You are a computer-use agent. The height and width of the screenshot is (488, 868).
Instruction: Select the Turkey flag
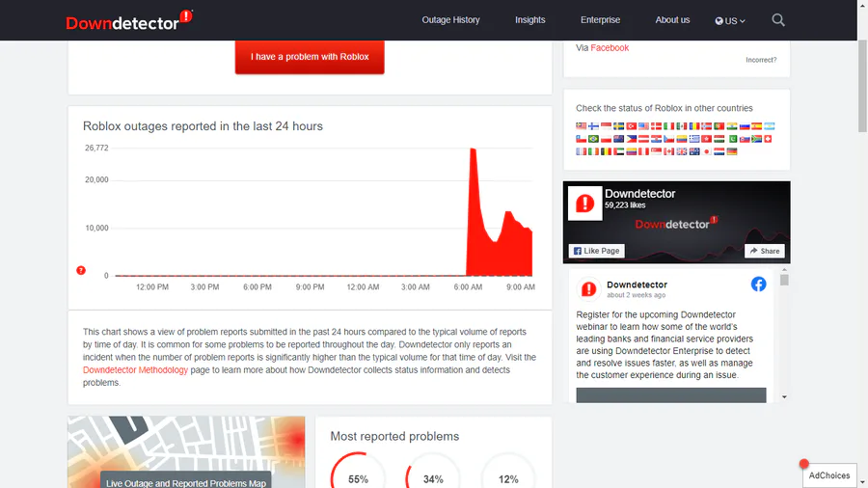pyautogui.click(x=631, y=126)
